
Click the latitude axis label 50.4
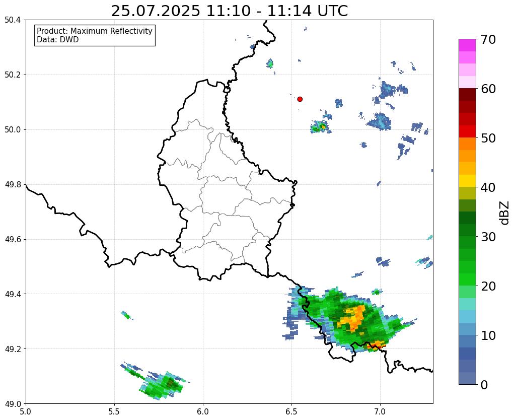point(13,20)
